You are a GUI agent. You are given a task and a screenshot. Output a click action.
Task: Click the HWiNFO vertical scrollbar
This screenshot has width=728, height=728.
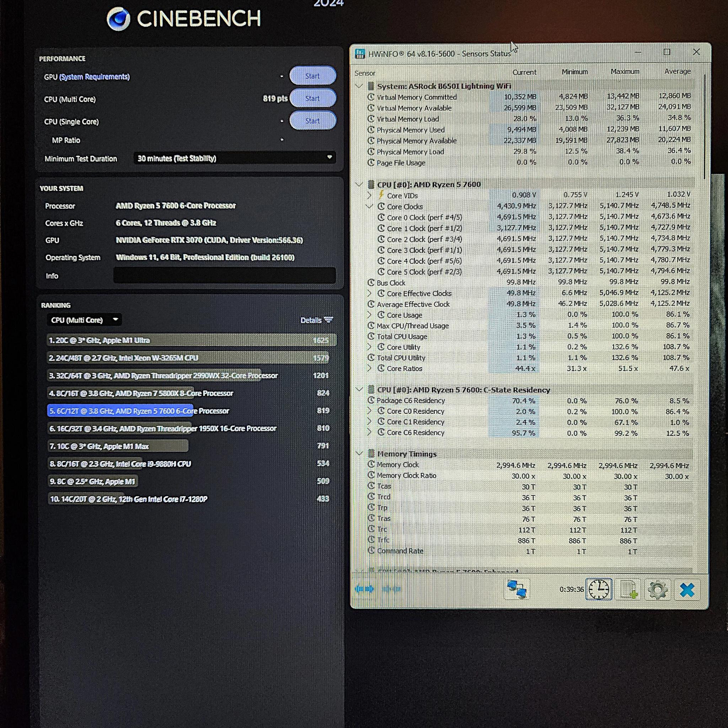pos(705,126)
